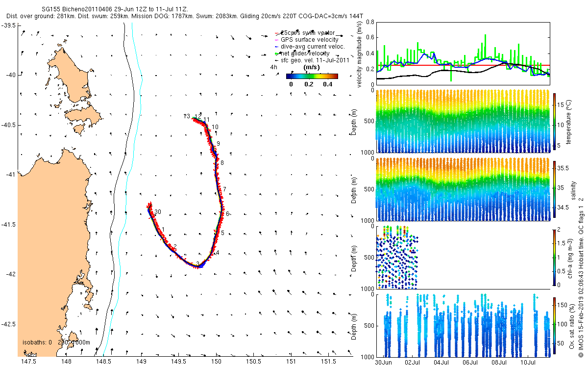Click the day '8' marker on the glider track
Viewport: 588px width, 368px height.
pos(222,163)
